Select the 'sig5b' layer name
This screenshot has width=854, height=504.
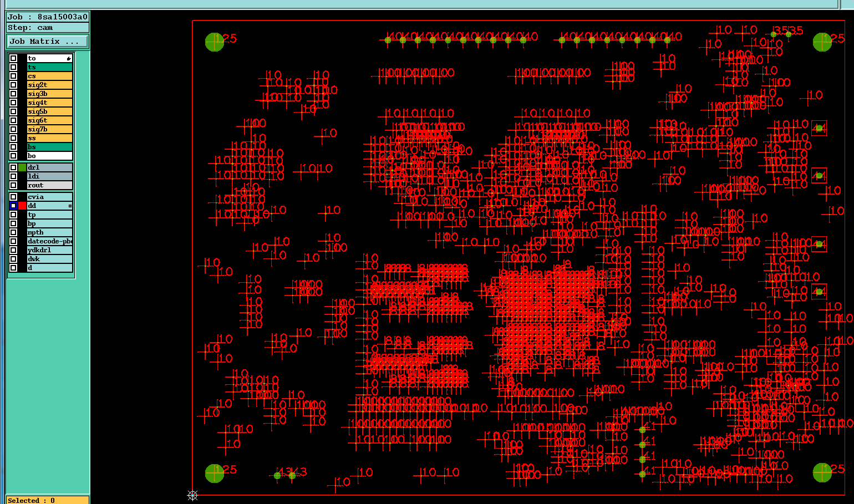tap(50, 111)
